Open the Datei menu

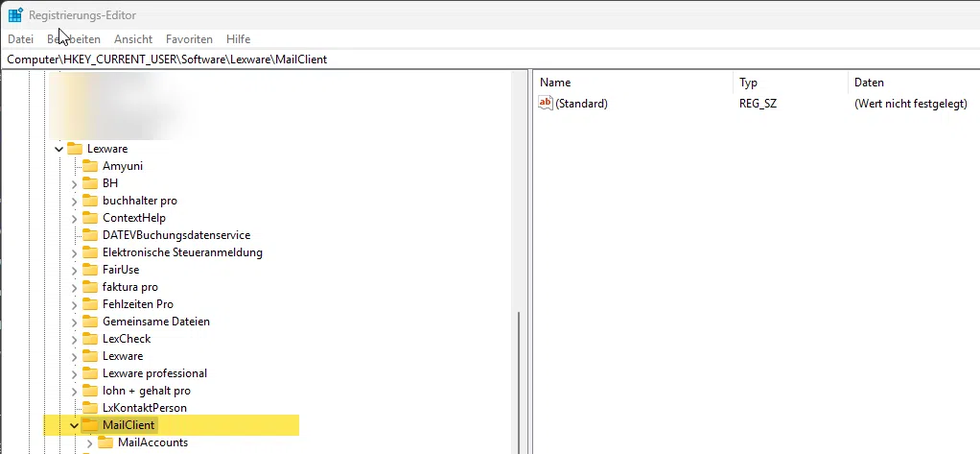click(21, 39)
